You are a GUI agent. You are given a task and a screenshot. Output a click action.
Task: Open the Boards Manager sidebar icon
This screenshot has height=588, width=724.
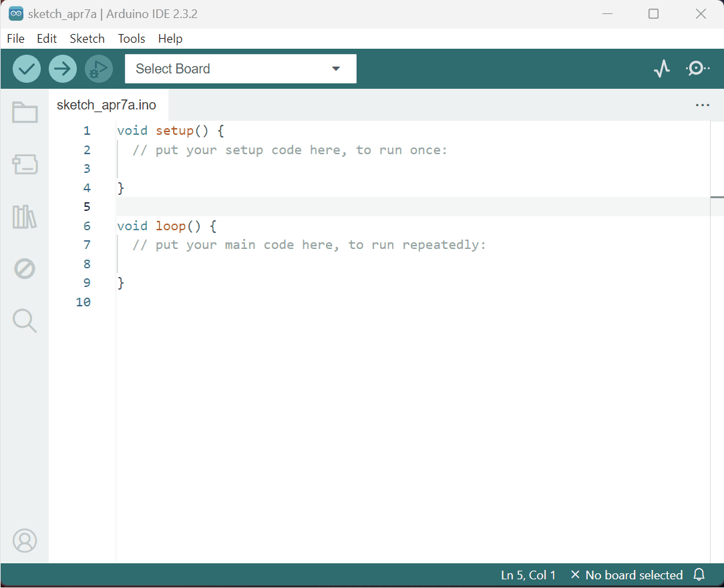(25, 164)
